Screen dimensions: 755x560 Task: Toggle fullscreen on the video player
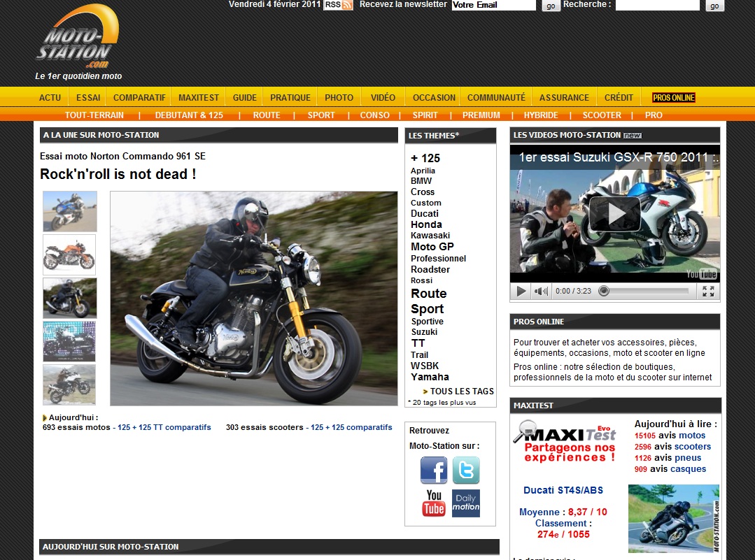708,292
